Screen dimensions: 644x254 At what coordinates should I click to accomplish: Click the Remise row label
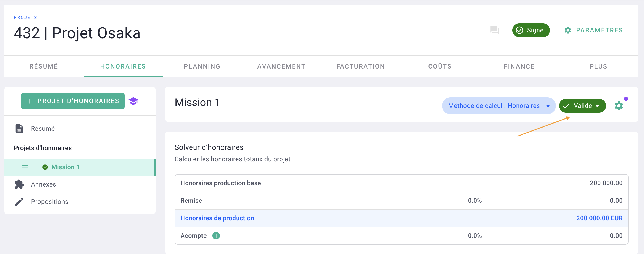click(x=191, y=201)
